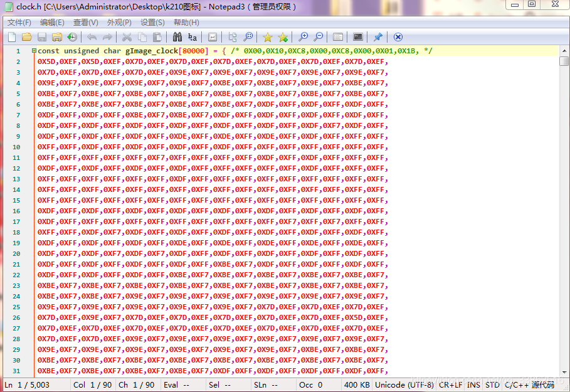Toggle the document tree view icon
The height and width of the screenshot is (392, 570).
tap(232, 37)
